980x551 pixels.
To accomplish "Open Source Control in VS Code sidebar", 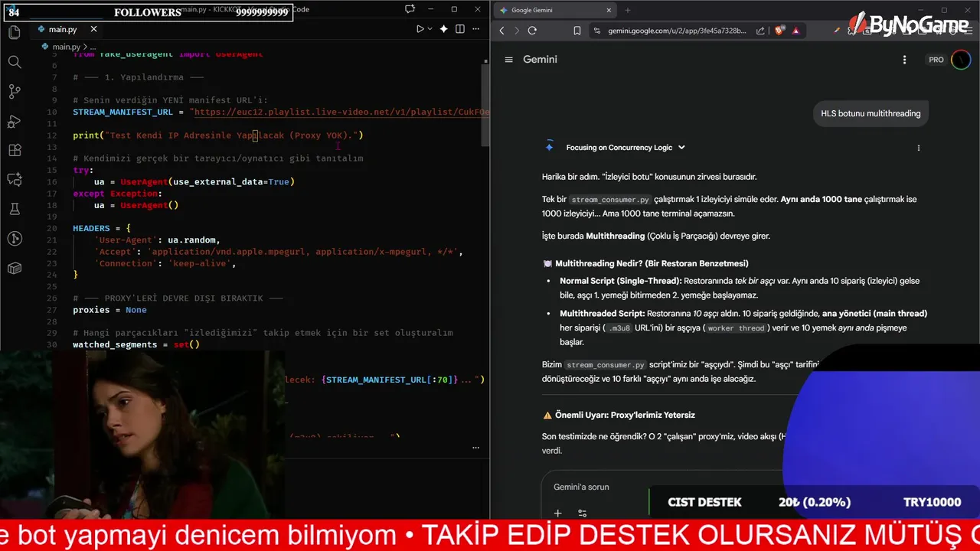I will click(x=15, y=91).
